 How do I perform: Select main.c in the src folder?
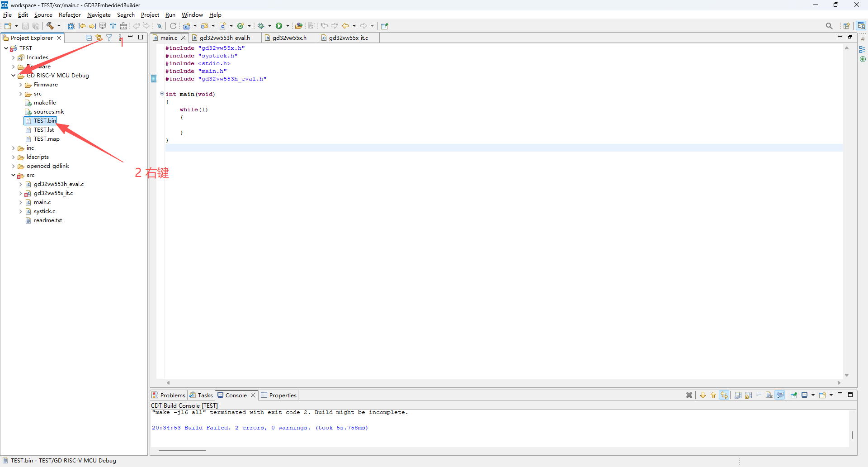[x=42, y=202]
